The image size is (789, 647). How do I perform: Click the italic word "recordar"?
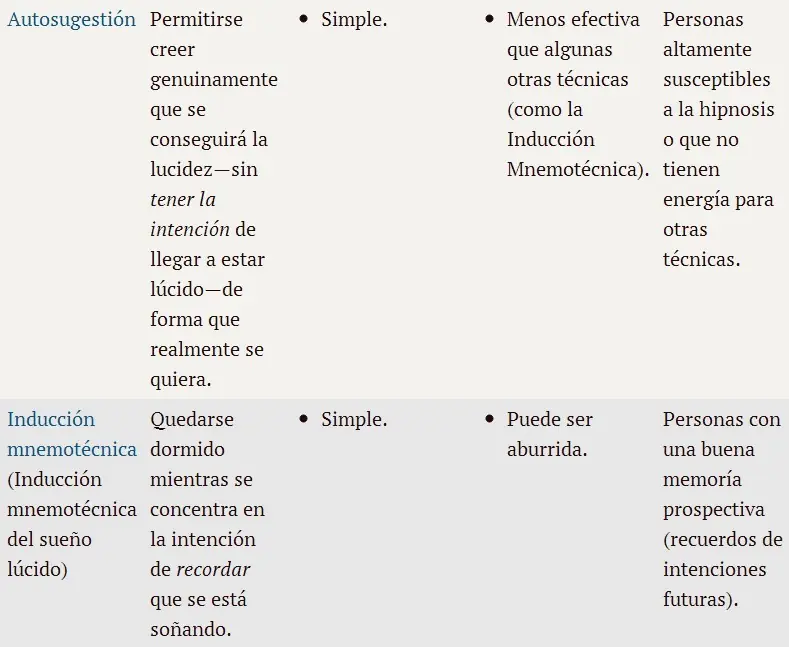pyautogui.click(x=213, y=570)
